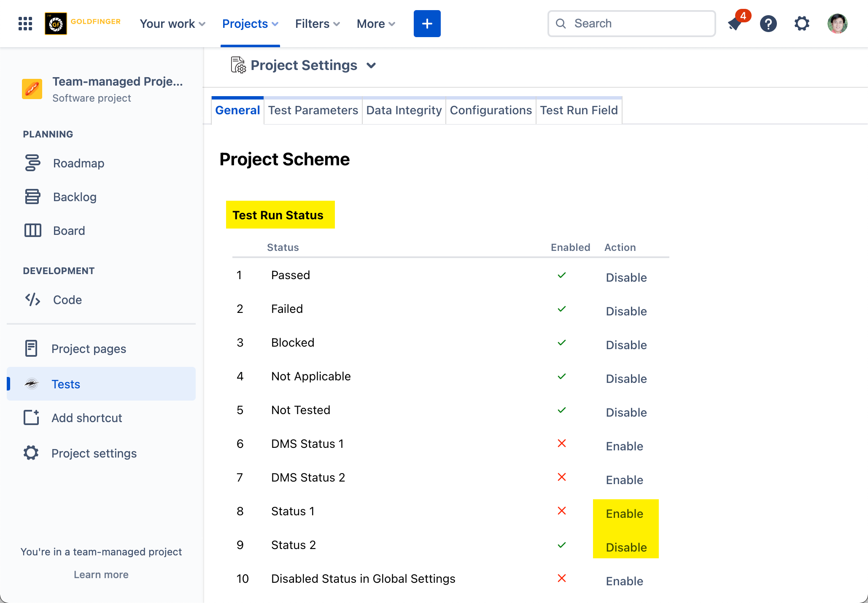Click Add shortcut in sidebar
Viewport: 868px width, 603px height.
(86, 418)
